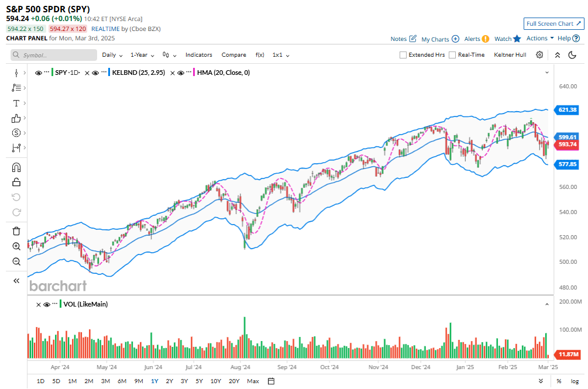Select the text annotation tool

16,103
